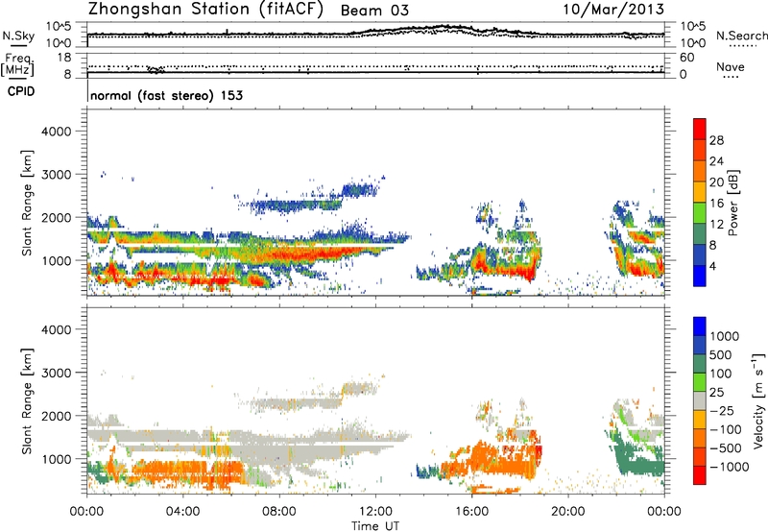Click Velocity colorbar label '-500'
The image size is (768, 532).
(726, 448)
